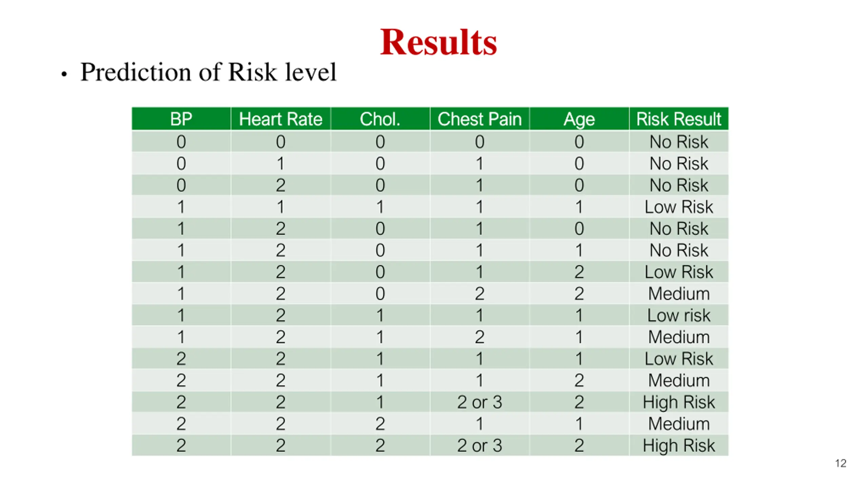Click slide number 12
Image resolution: width=868 pixels, height=488 pixels.
click(x=841, y=463)
